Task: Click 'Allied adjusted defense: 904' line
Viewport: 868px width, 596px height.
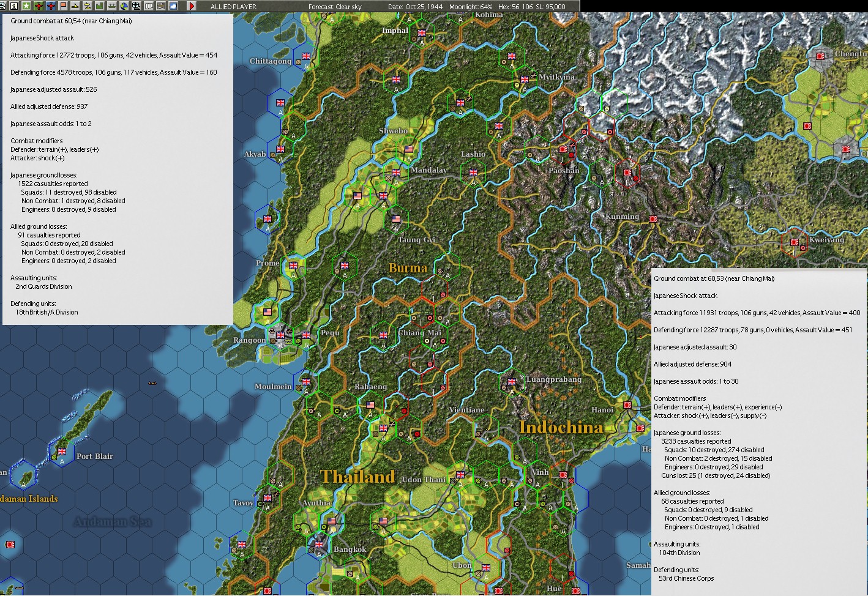Action: click(692, 364)
